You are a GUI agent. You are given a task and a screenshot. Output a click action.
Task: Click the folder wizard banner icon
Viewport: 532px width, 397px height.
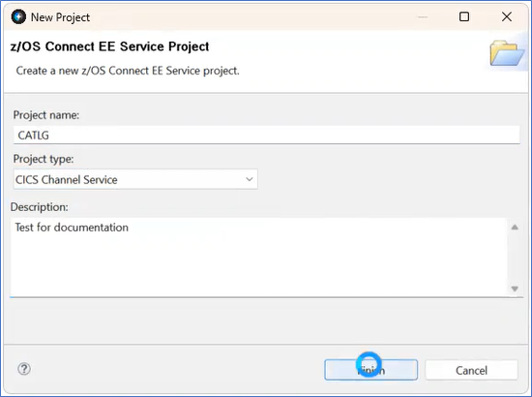point(507,53)
